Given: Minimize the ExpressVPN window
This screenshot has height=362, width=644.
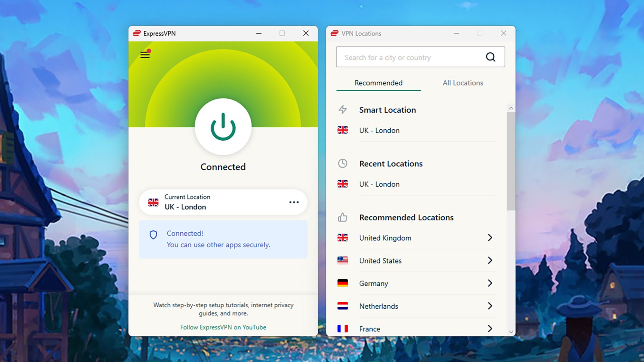Looking at the screenshot, I should click(259, 33).
